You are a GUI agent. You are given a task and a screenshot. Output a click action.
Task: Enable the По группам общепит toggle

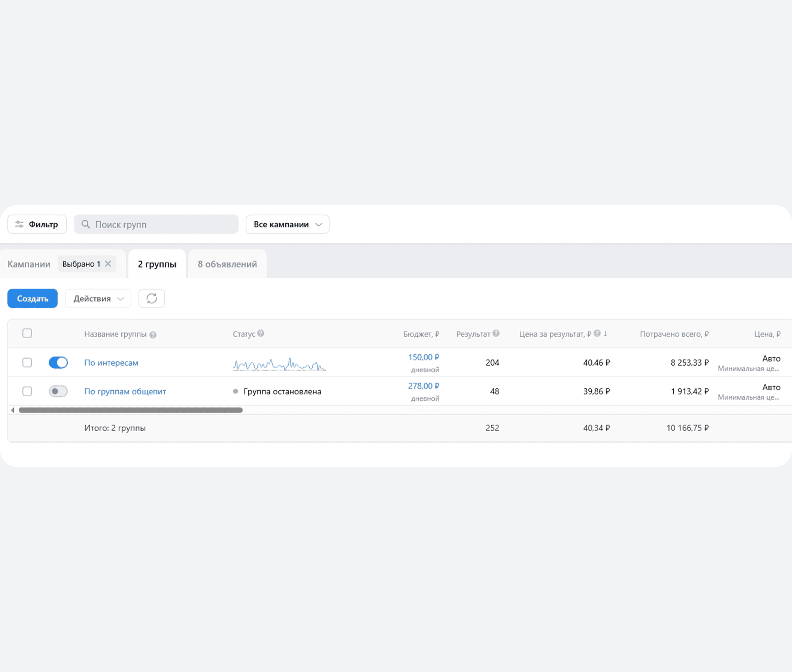coord(58,391)
